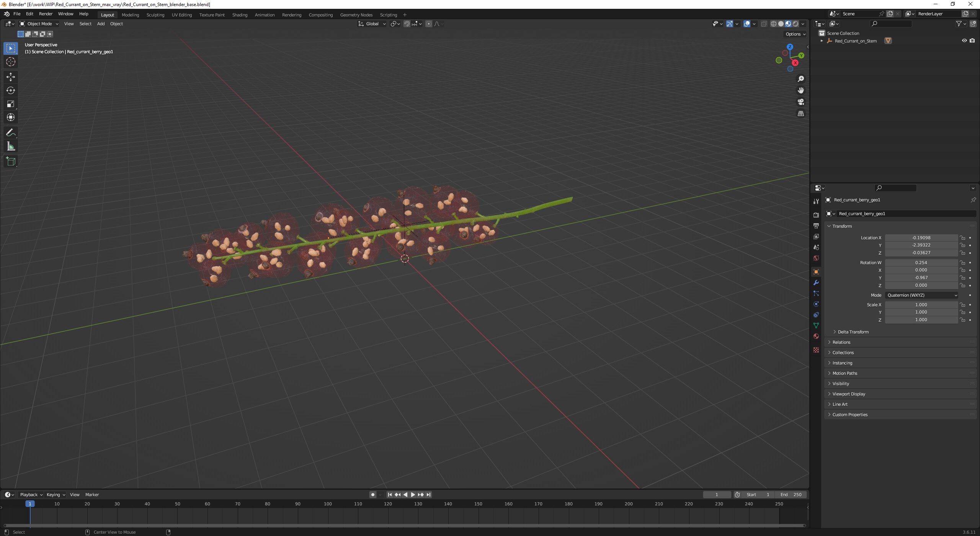The height and width of the screenshot is (536, 980).
Task: Toggle X-ray mode
Action: (x=764, y=24)
